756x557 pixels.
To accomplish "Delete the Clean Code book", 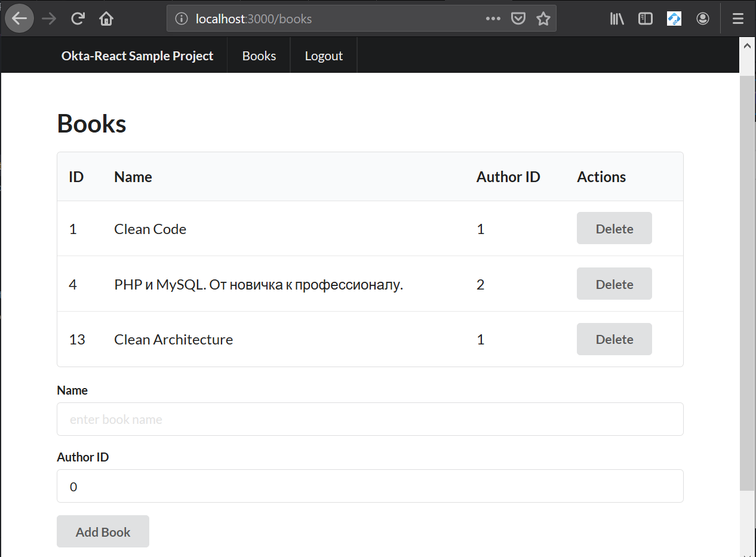I will tap(614, 229).
